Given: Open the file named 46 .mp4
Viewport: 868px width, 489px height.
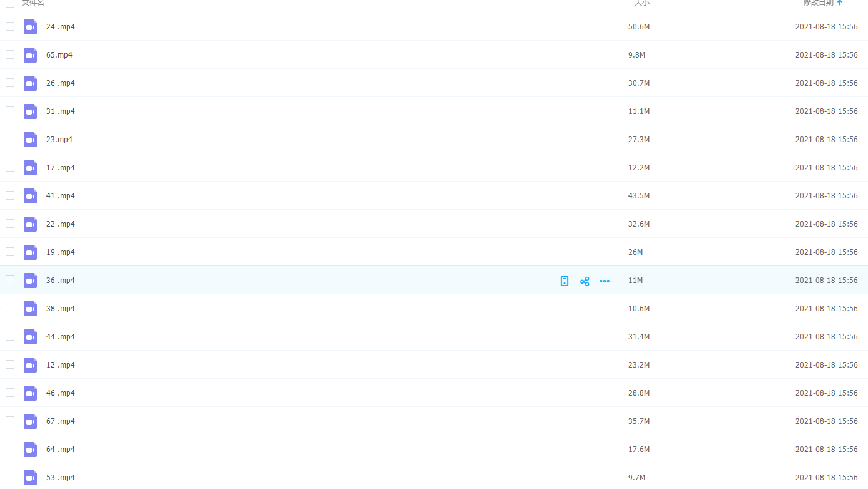Looking at the screenshot, I should (x=61, y=393).
